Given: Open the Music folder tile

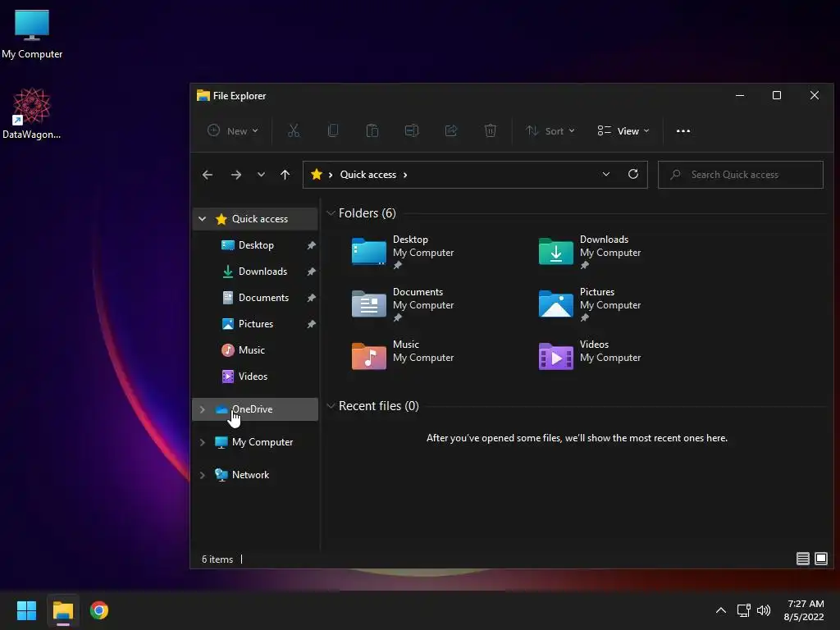Looking at the screenshot, I should point(403,356).
